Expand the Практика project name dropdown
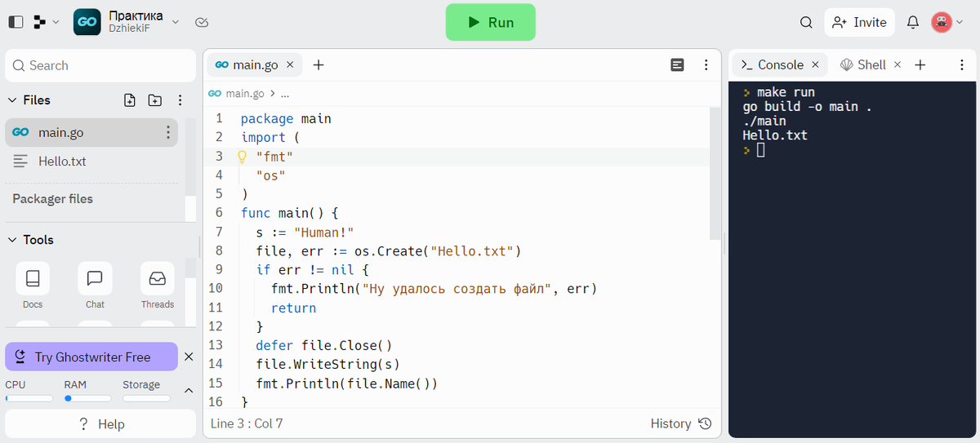The image size is (980, 443). click(176, 22)
